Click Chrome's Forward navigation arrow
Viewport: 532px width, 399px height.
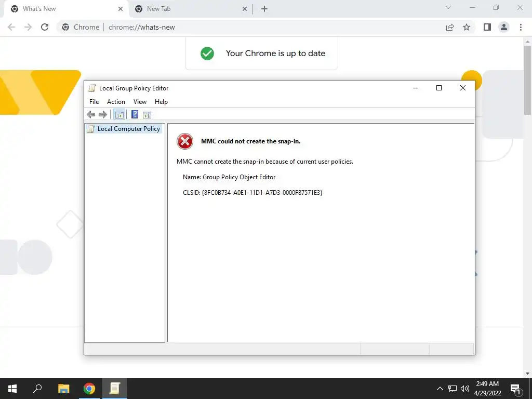click(x=28, y=27)
